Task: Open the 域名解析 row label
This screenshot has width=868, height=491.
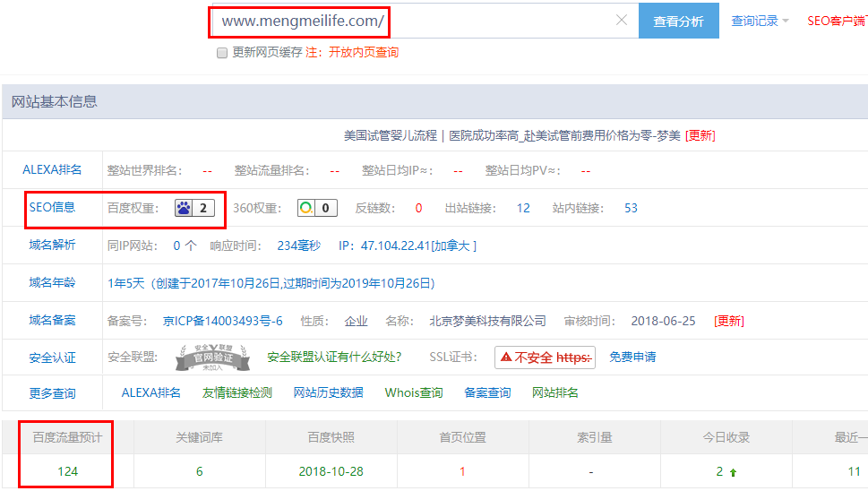Action: (x=52, y=245)
